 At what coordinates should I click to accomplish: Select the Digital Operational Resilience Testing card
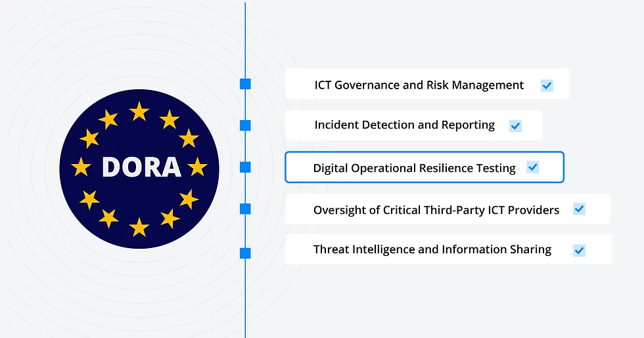(x=425, y=167)
